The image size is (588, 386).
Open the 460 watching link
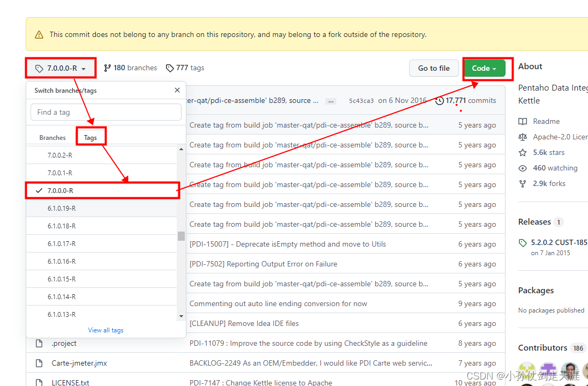pos(555,168)
